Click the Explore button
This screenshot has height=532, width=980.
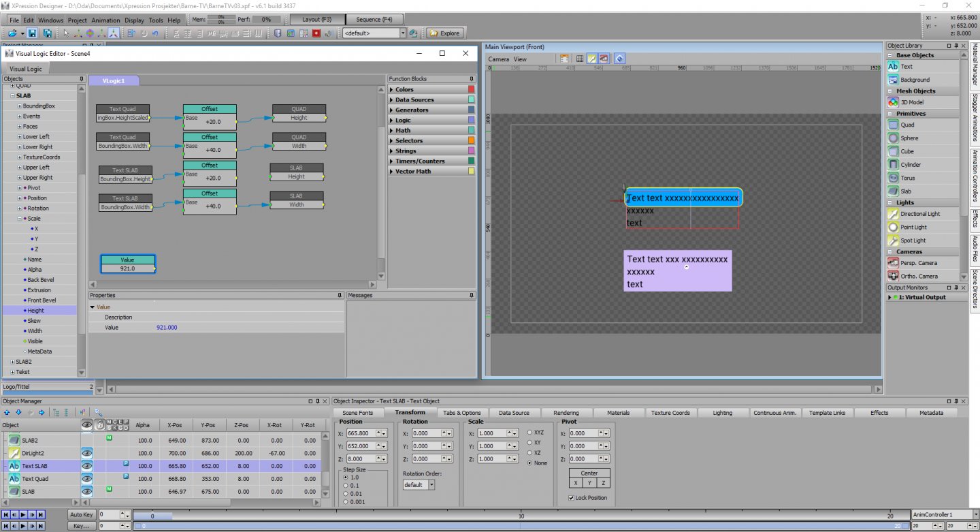coord(445,33)
